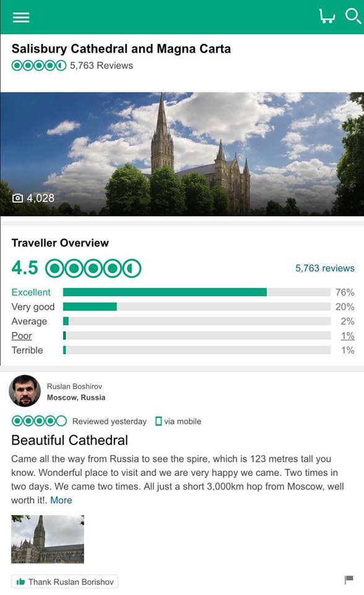Open the reviewer's cathedral photo thumbnail
364x595 pixels.
48,539
